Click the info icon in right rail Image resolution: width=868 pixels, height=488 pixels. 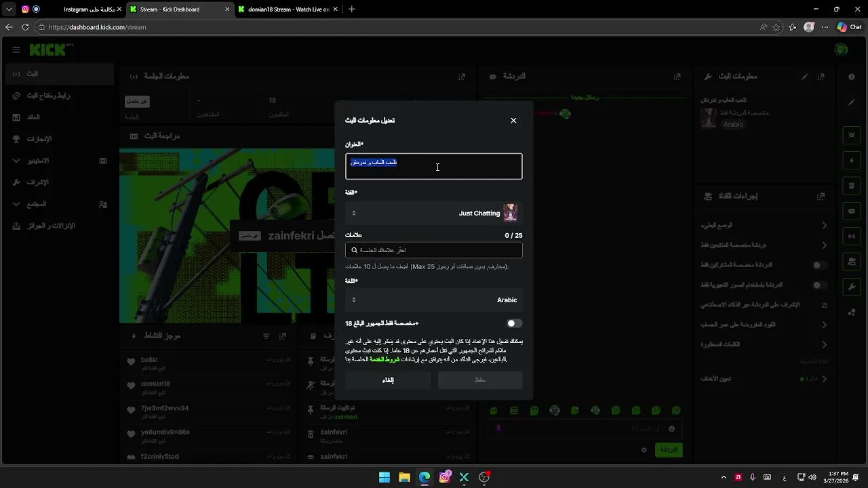tap(852, 77)
